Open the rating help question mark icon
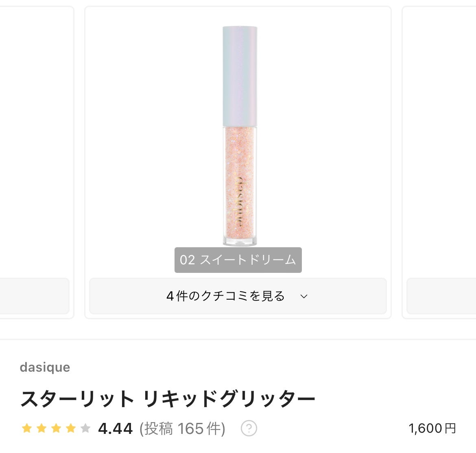The width and height of the screenshot is (476, 453). tap(249, 428)
